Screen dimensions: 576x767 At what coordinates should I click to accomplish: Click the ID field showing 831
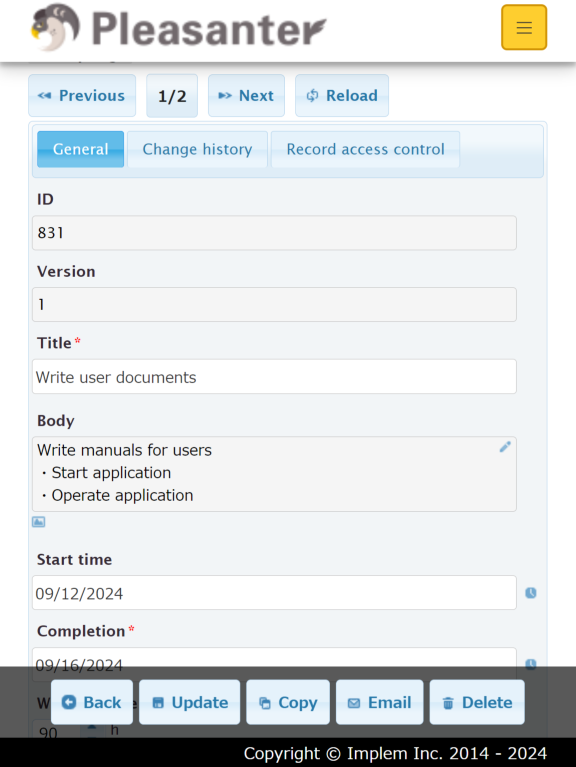coord(274,233)
